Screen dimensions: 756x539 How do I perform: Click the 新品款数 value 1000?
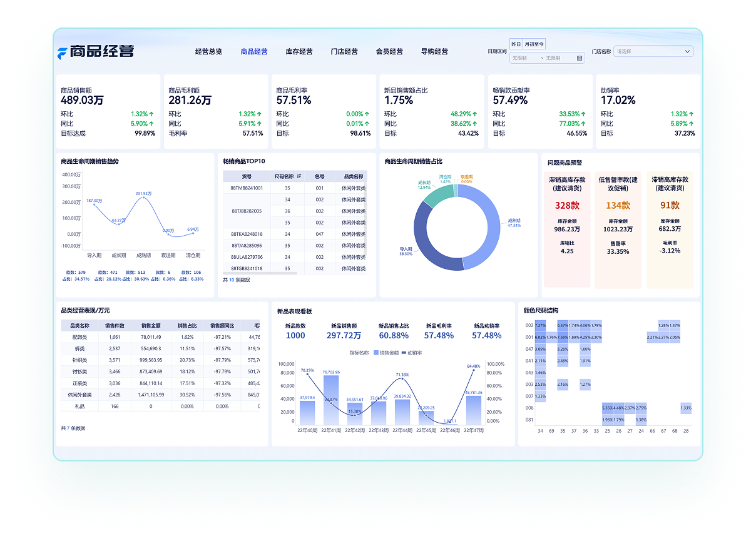click(x=295, y=336)
